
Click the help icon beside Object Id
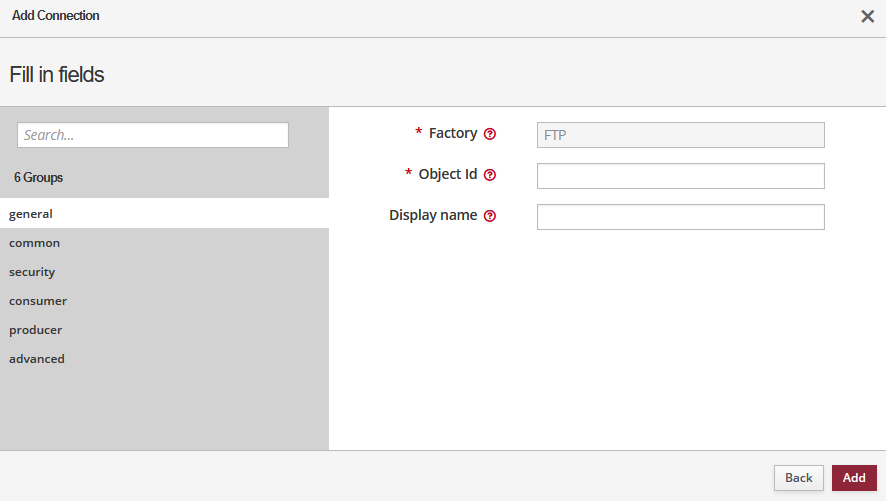pyautogui.click(x=490, y=175)
